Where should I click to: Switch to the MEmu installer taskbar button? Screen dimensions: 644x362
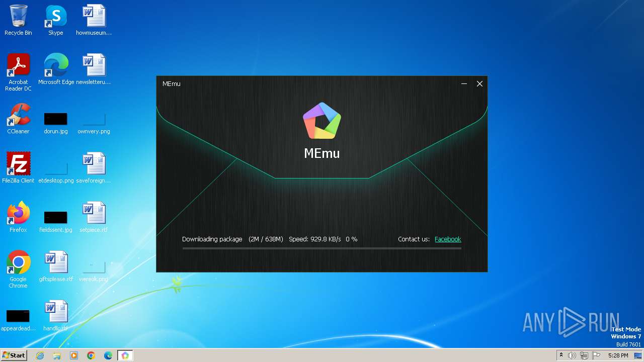tap(125, 355)
